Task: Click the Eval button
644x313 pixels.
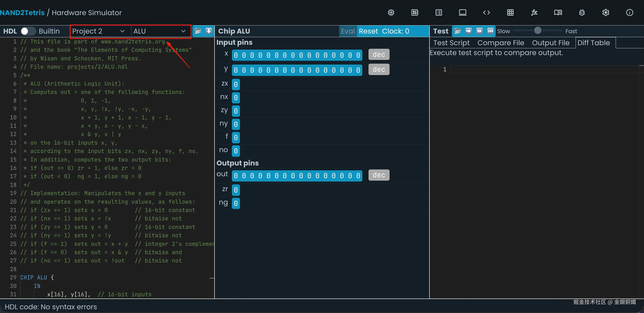Action: [x=347, y=31]
